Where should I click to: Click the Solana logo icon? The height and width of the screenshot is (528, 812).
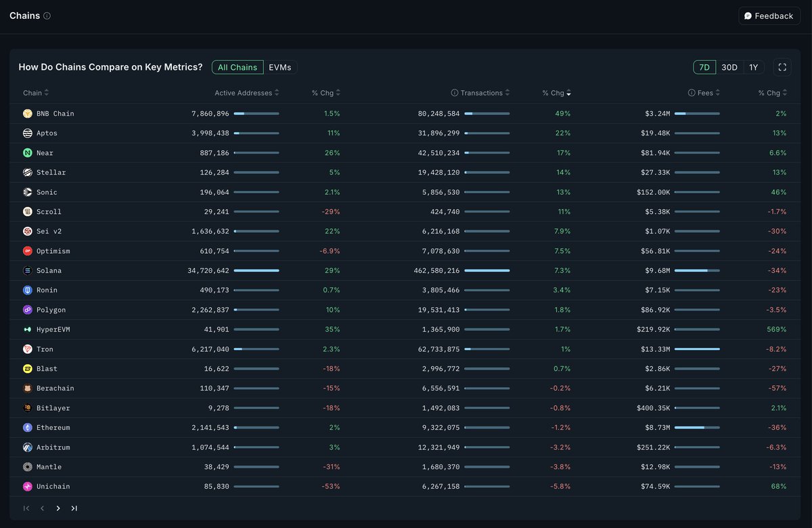28,271
